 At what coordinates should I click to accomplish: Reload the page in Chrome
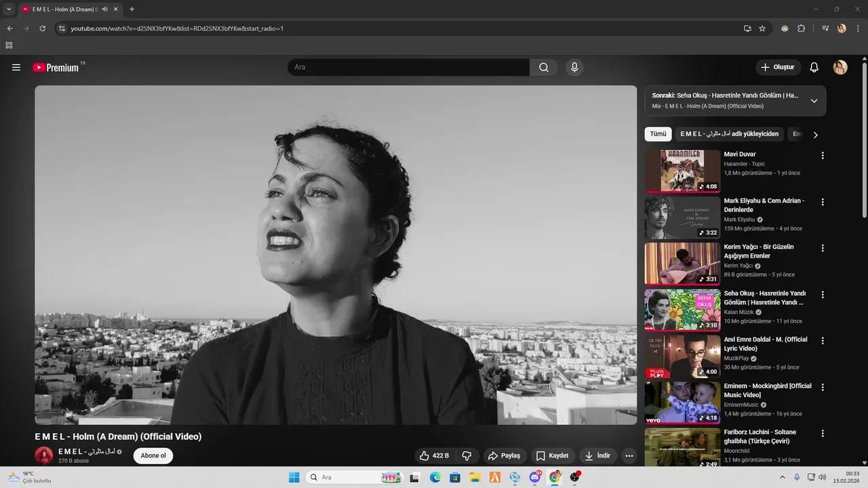point(42,28)
